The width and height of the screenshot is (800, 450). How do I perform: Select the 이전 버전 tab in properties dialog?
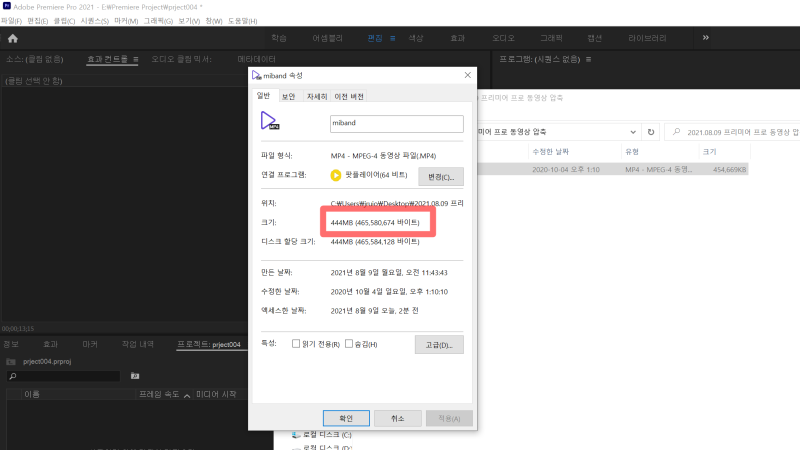pyautogui.click(x=349, y=96)
